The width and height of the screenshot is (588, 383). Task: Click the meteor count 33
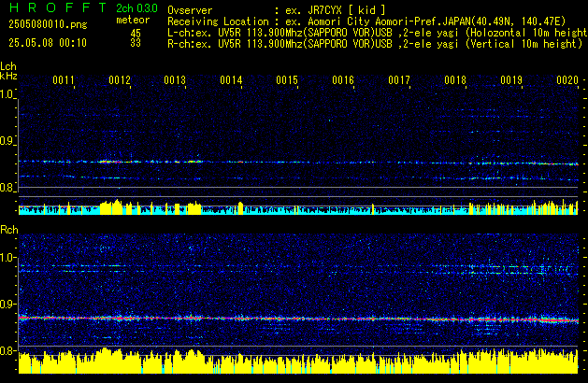[x=136, y=43]
